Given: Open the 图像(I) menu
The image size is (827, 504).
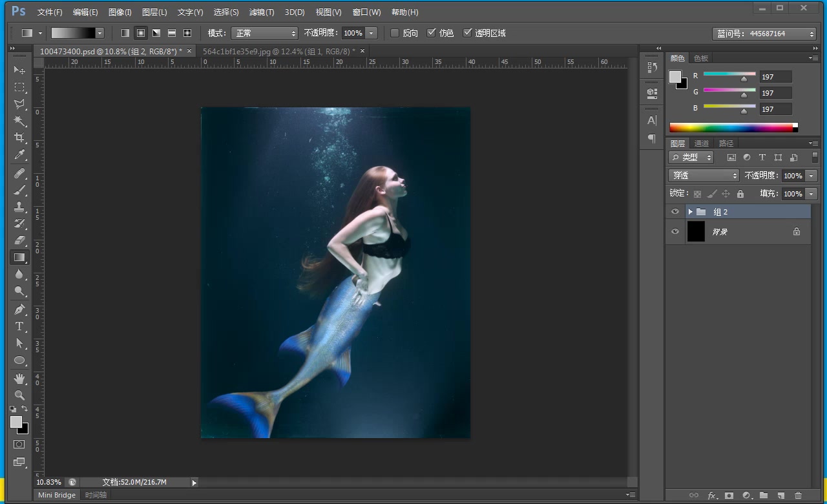Looking at the screenshot, I should tap(120, 12).
